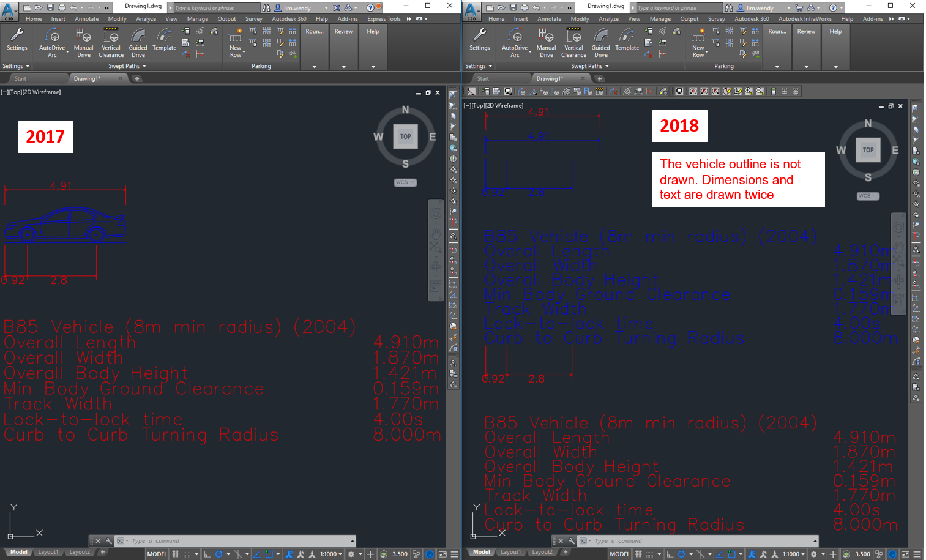This screenshot has width=926, height=560.
Task: Click the Help question mark in the 2017 title bar
Action: 370,8
